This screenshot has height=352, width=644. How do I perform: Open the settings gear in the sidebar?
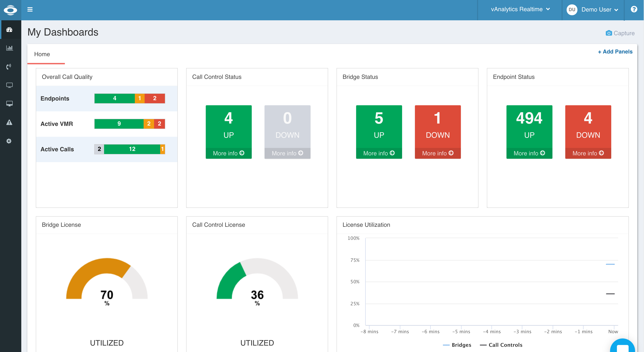coord(9,141)
